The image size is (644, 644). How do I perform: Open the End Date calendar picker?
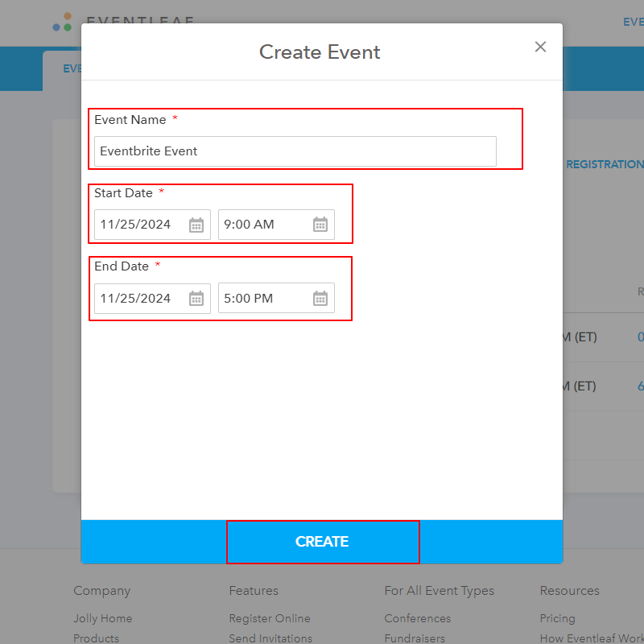(x=196, y=299)
